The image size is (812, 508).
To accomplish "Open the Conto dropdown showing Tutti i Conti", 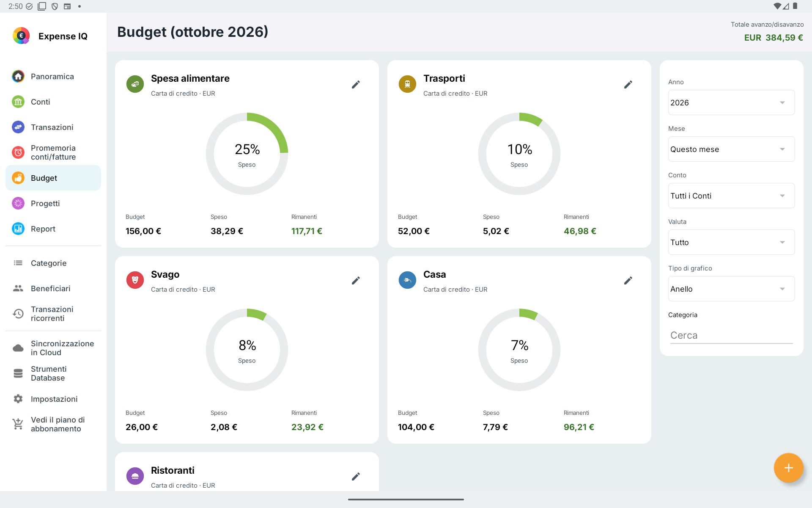I will click(x=731, y=196).
